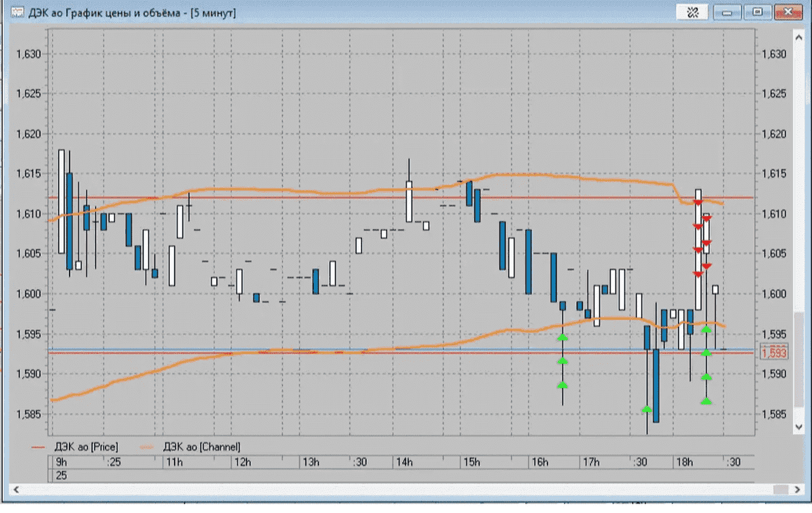Click the vertical scrollbar down arrow
The width and height of the screenshot is (812, 513).
point(799,427)
